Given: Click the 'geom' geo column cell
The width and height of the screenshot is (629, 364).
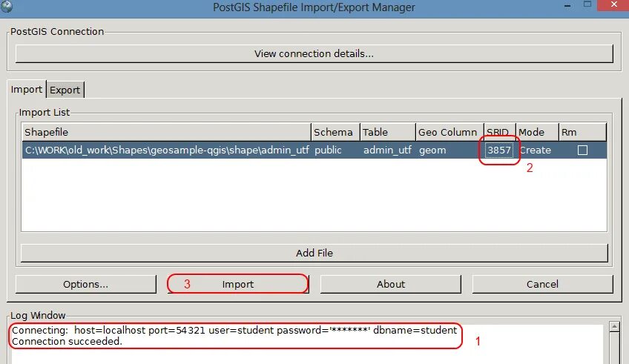Looking at the screenshot, I should tap(449, 150).
